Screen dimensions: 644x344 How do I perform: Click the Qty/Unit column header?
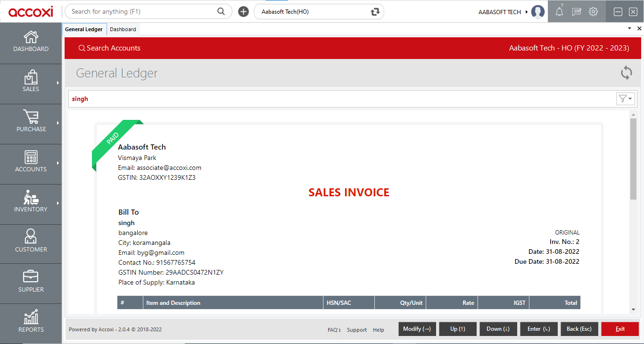[x=400, y=302]
